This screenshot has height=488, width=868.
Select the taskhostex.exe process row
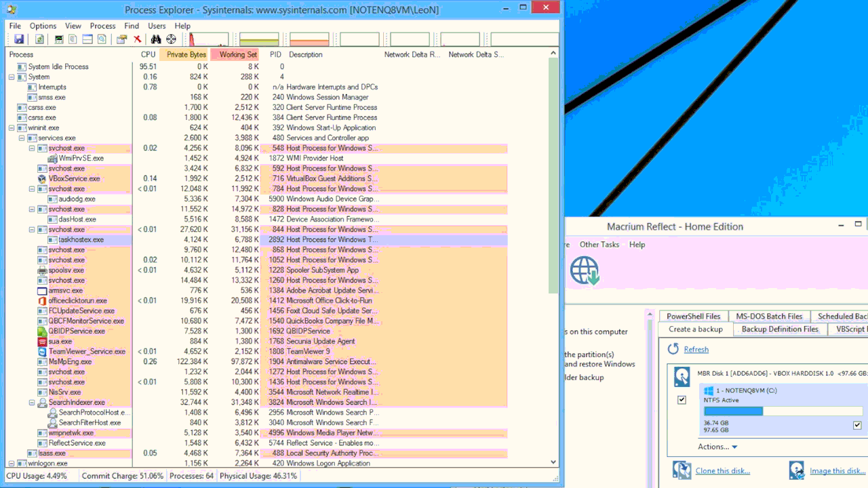[x=258, y=240]
